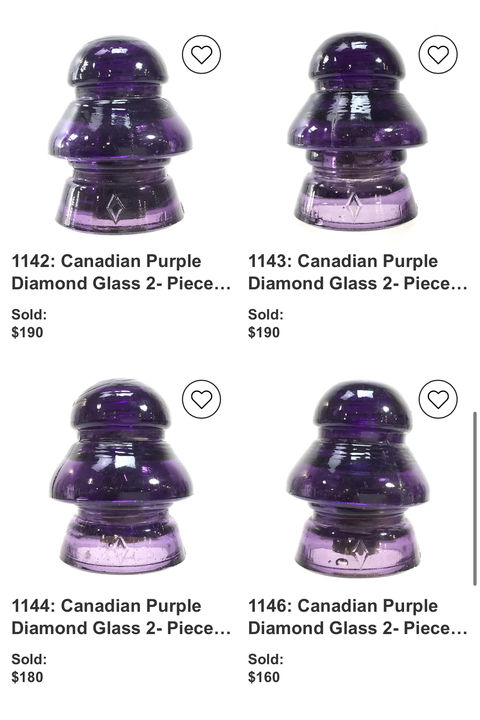This screenshot has height=720, width=480.
Task: Save lot 1143 using its heart icon
Action: point(438,55)
